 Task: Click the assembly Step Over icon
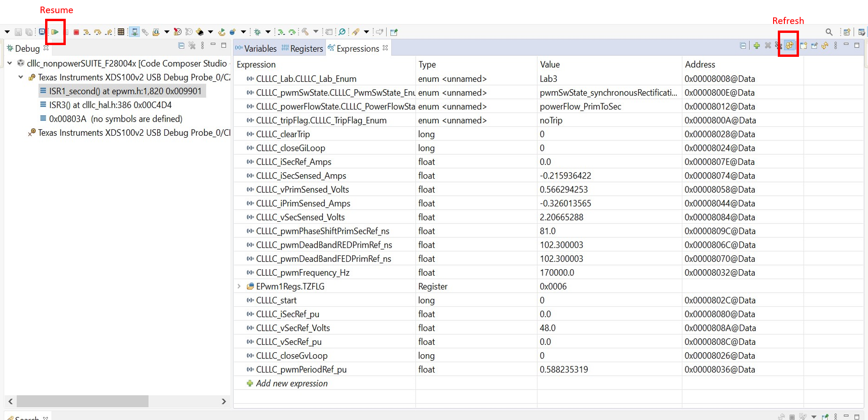292,32
